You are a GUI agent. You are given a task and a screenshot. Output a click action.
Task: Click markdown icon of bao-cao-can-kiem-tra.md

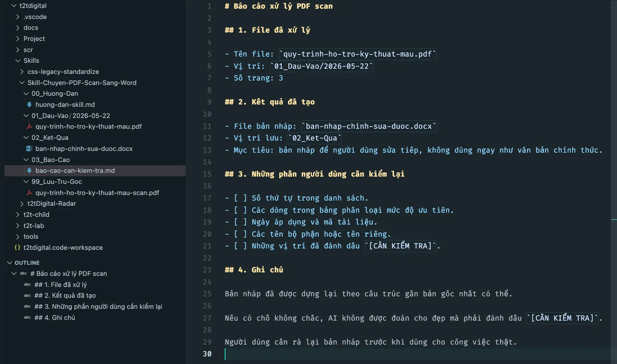pos(30,170)
